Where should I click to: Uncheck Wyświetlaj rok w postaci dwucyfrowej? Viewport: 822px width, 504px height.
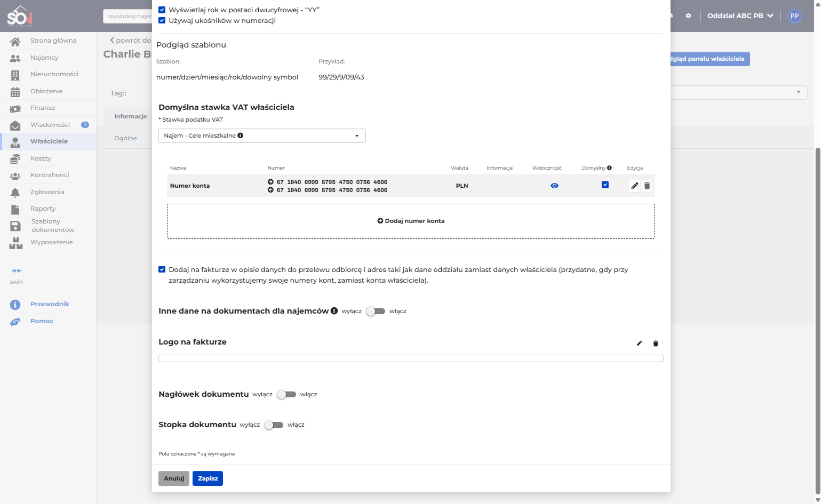(162, 10)
